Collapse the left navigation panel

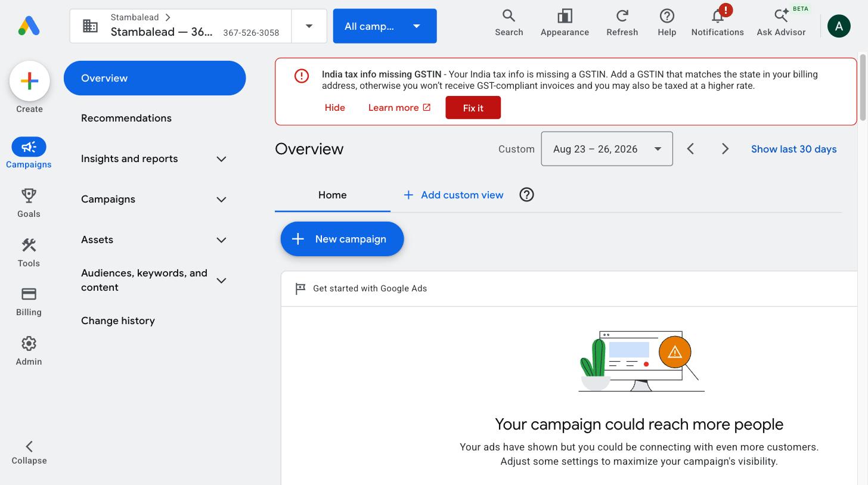pyautogui.click(x=29, y=452)
